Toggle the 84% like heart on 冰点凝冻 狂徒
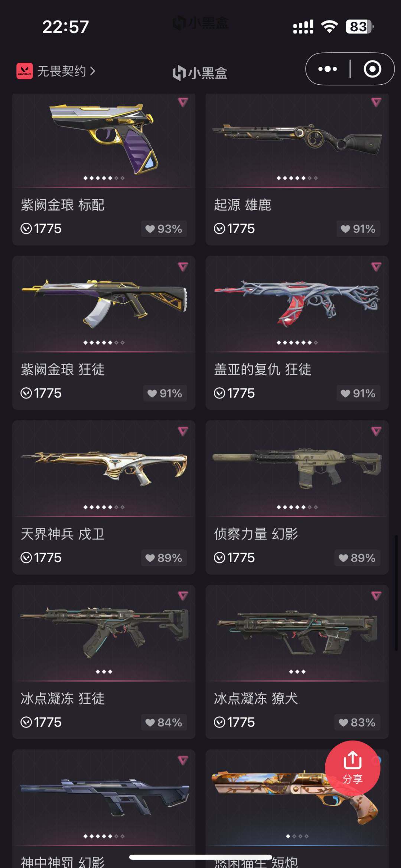The image size is (401, 868). tap(150, 722)
